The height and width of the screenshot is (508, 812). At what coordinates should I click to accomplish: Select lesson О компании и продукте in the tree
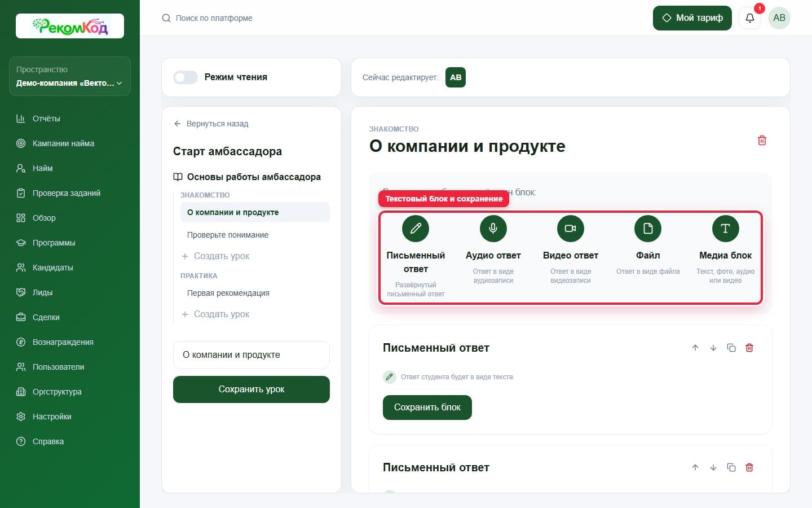click(x=255, y=212)
